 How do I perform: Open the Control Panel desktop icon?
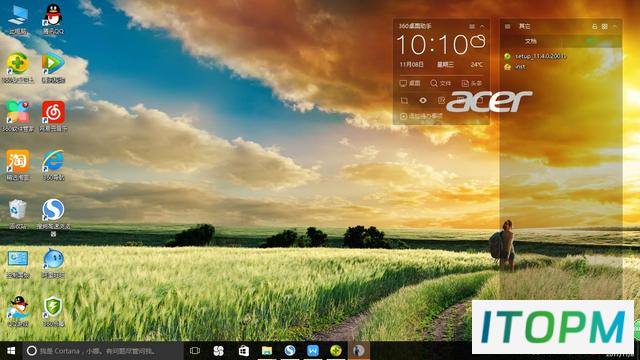click(x=18, y=263)
